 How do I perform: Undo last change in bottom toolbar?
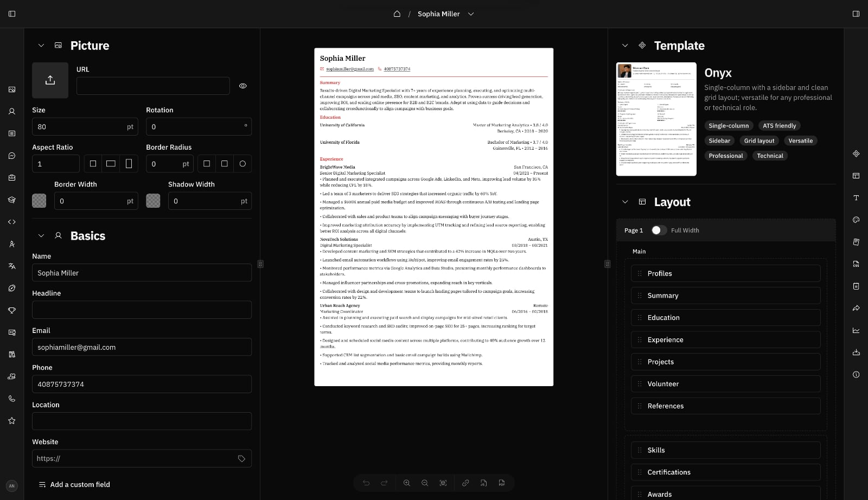[x=366, y=483]
